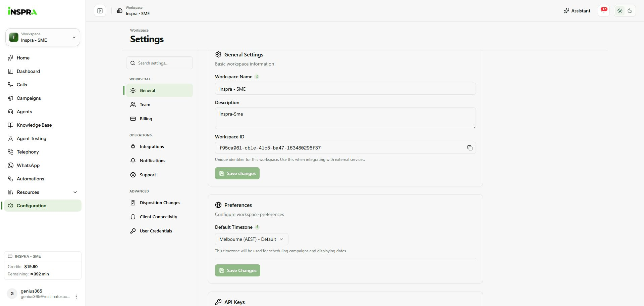Open Billing settings
This screenshot has height=306, width=644.
(159, 119)
